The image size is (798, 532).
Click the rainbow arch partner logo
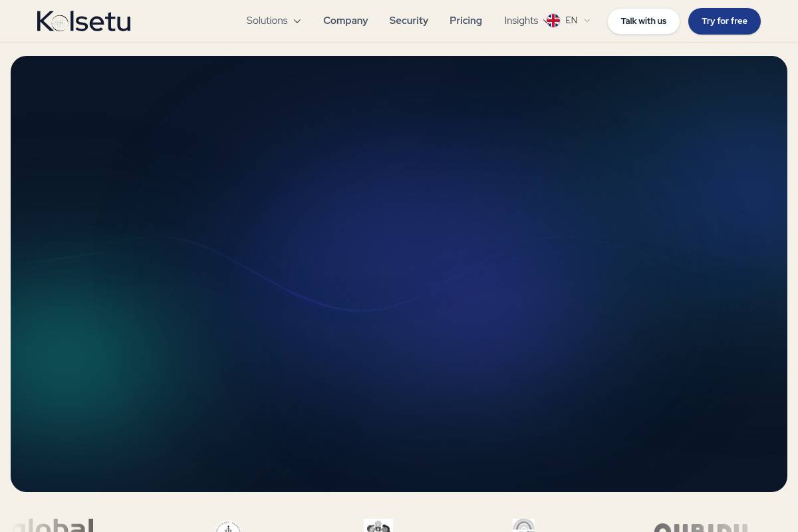click(524, 525)
